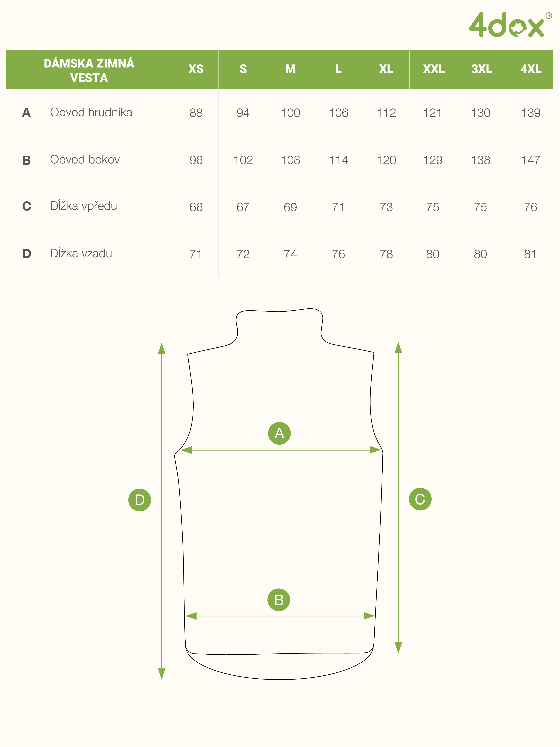Click the green circle D marker
The width and height of the screenshot is (560, 747).
[x=139, y=500]
